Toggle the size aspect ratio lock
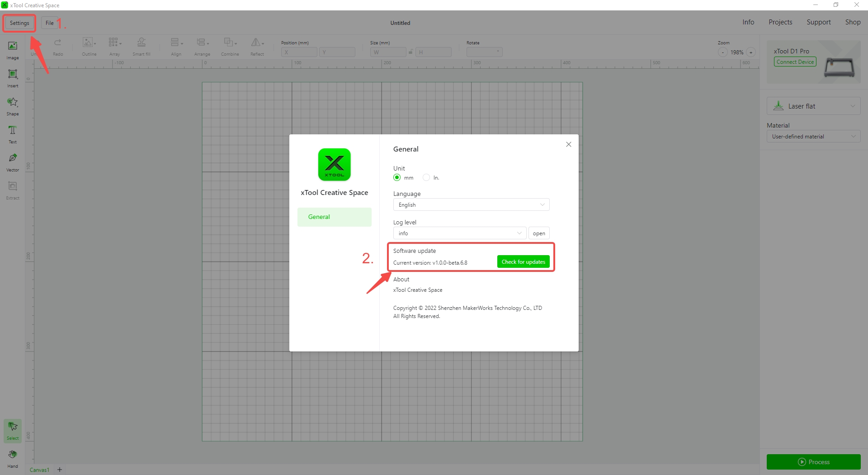Viewport: 868px width, 475px height. (x=411, y=52)
